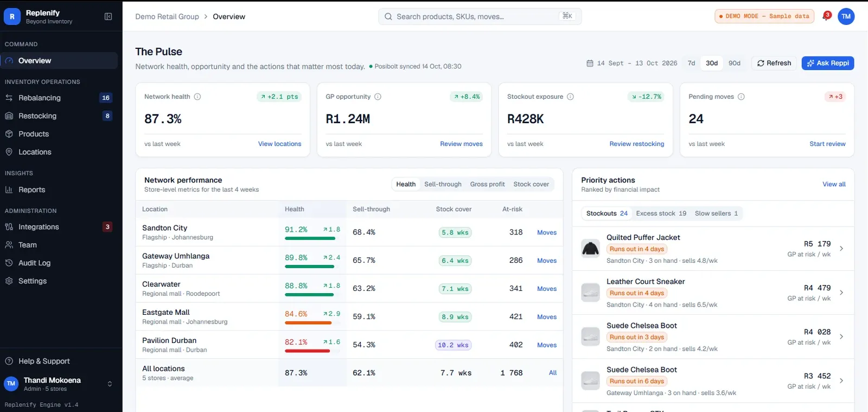868x412 pixels.
Task: Show Excess stock 19 tab
Action: pos(661,213)
